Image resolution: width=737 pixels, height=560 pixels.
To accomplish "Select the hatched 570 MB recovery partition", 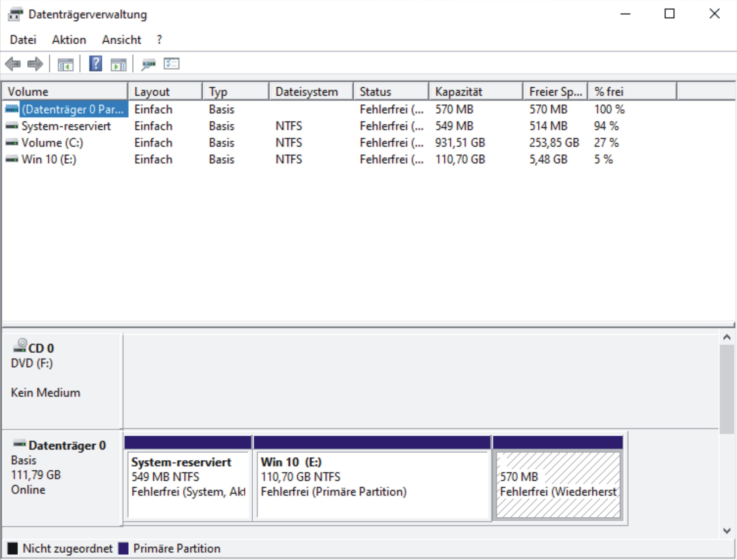I will (x=558, y=483).
